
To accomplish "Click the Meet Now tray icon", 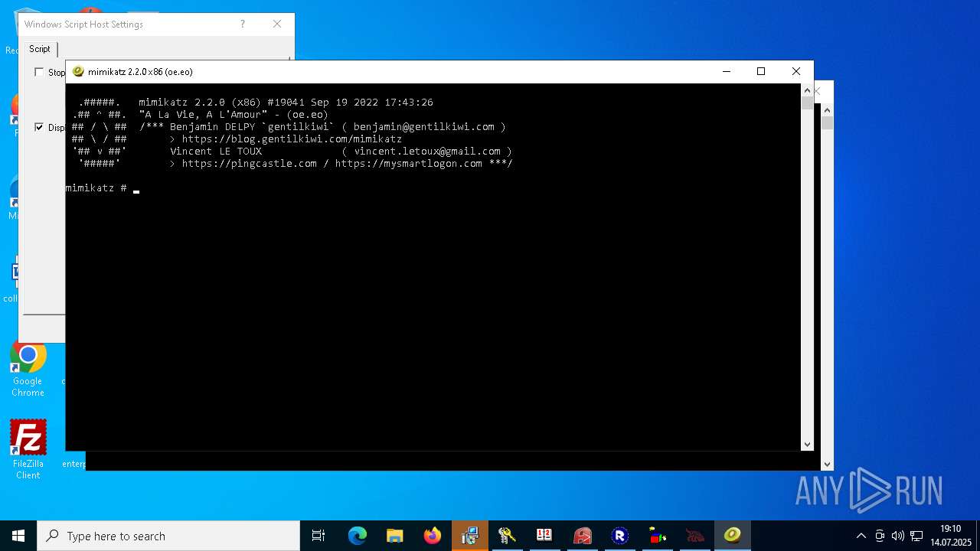I will (880, 536).
